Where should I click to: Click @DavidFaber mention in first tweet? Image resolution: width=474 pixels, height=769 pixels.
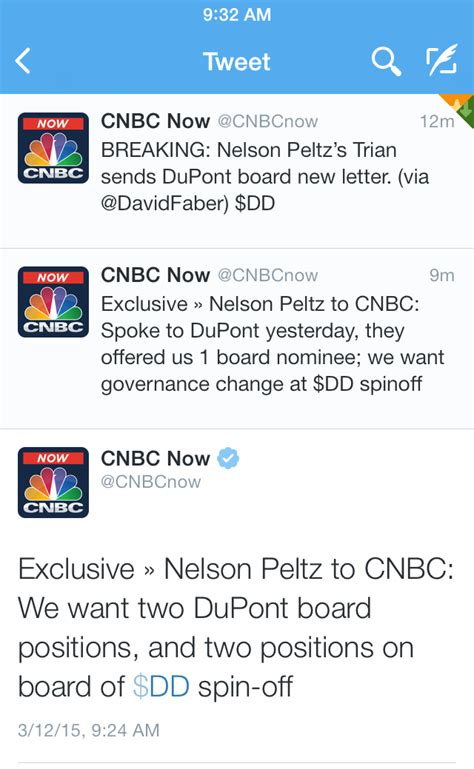pyautogui.click(x=165, y=203)
